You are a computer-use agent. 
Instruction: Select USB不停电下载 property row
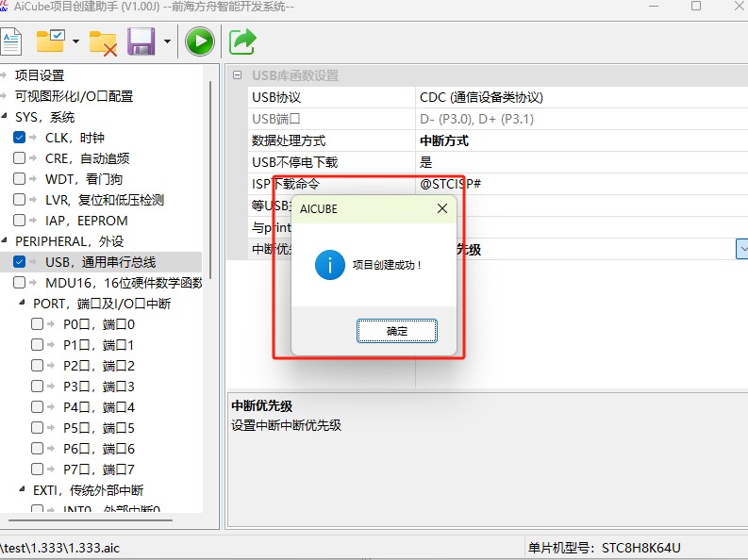coord(497,162)
